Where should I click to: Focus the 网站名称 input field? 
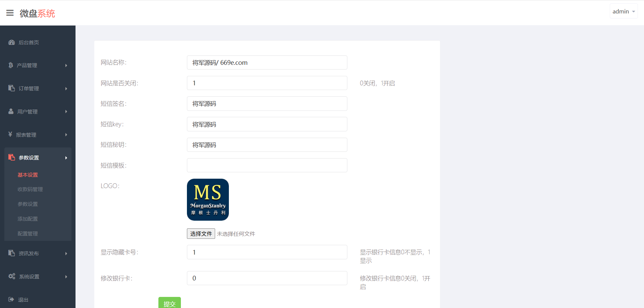pyautogui.click(x=267, y=62)
